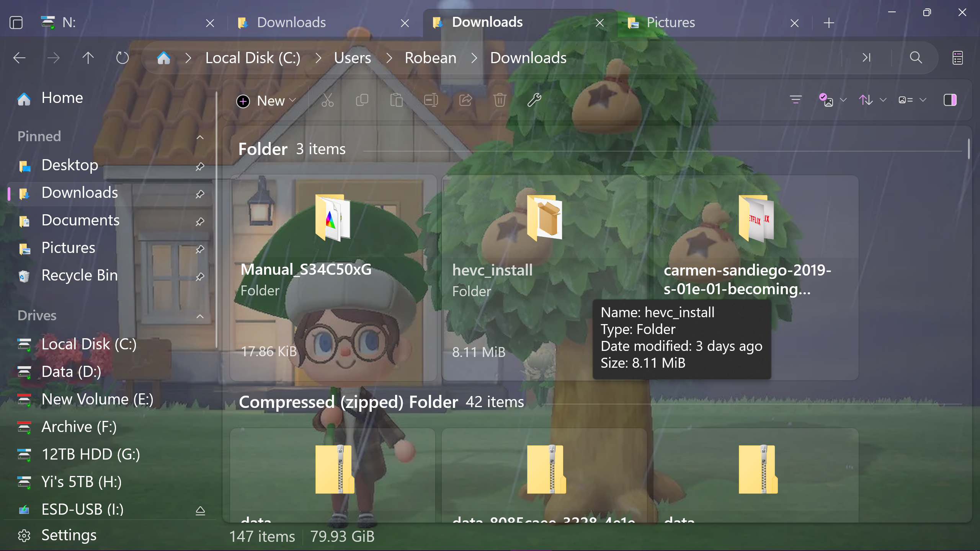The height and width of the screenshot is (551, 980).
Task: Close the Pictures tab
Action: 794,23
